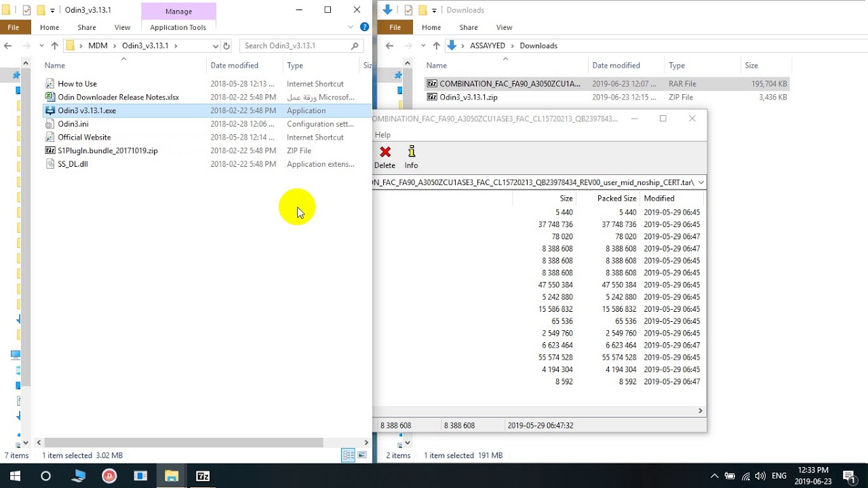Screen dimensions: 868x488
Task: Go up one folder in Odin3 window
Action: pyautogui.click(x=55, y=45)
